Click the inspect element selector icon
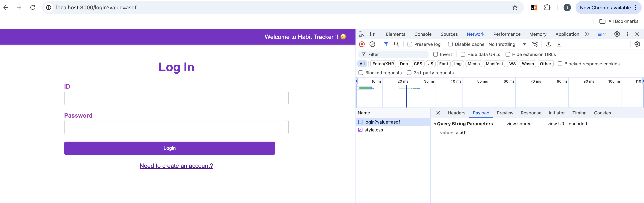644x203 pixels. click(x=362, y=34)
